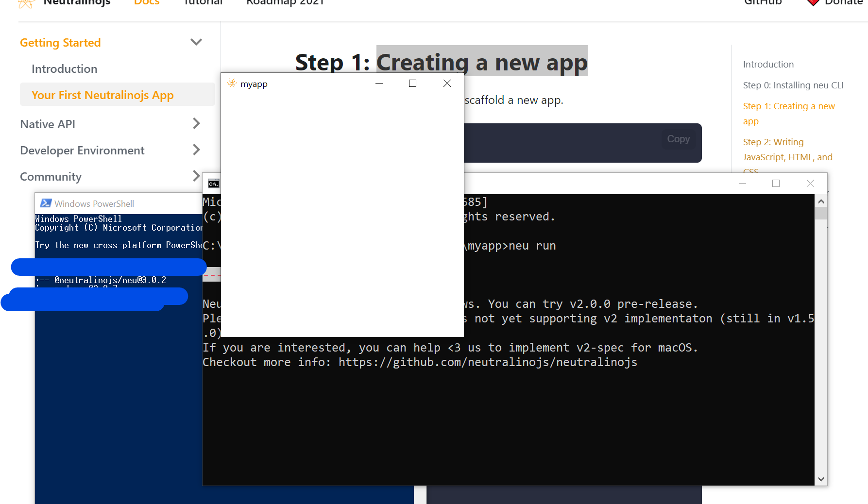Click the github.com/neutralinojs URL in Command Prompt
Viewport: 868px width, 504px height.
[x=488, y=362]
